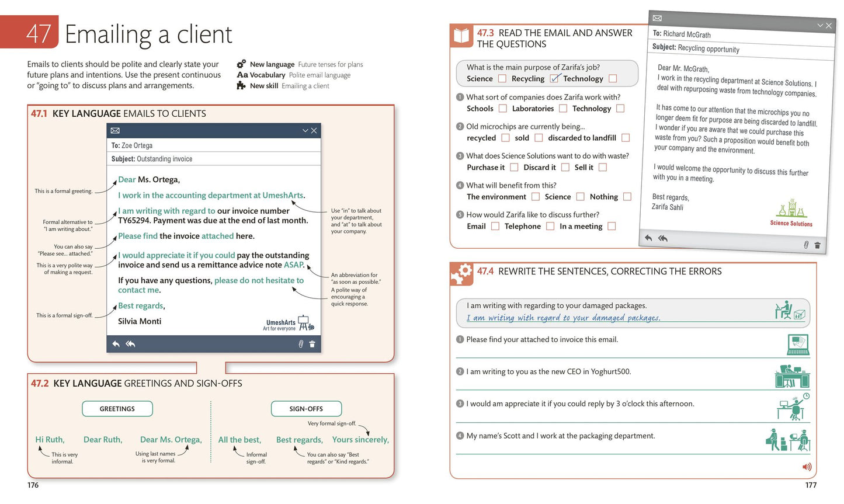This screenshot has width=844, height=504.
Task: Tick the Schools checkbox
Action: 503,109
